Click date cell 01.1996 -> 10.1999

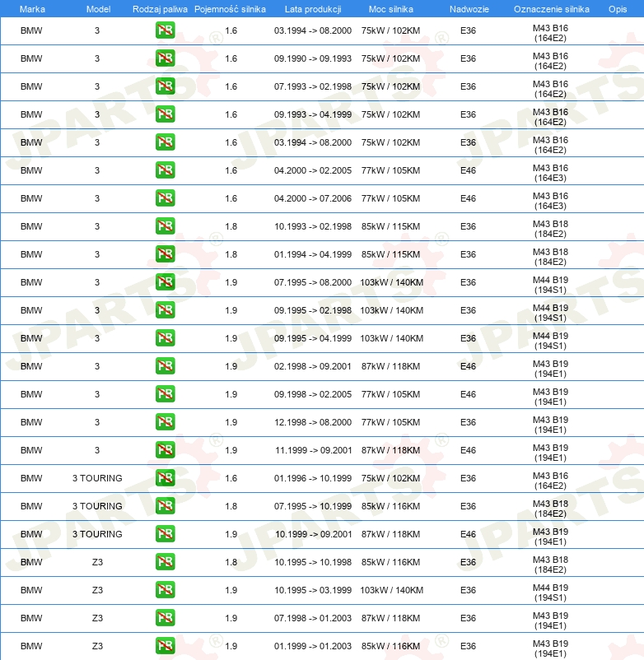coord(312,478)
